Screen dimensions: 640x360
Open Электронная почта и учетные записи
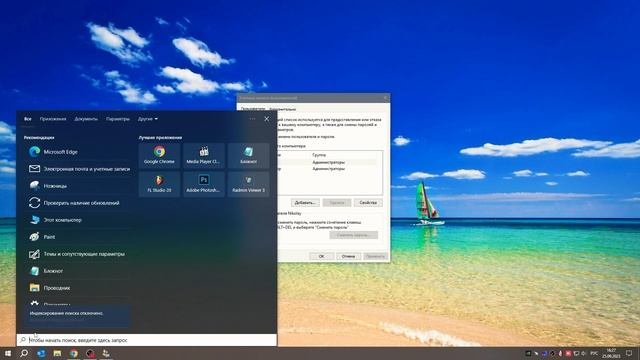(76, 169)
